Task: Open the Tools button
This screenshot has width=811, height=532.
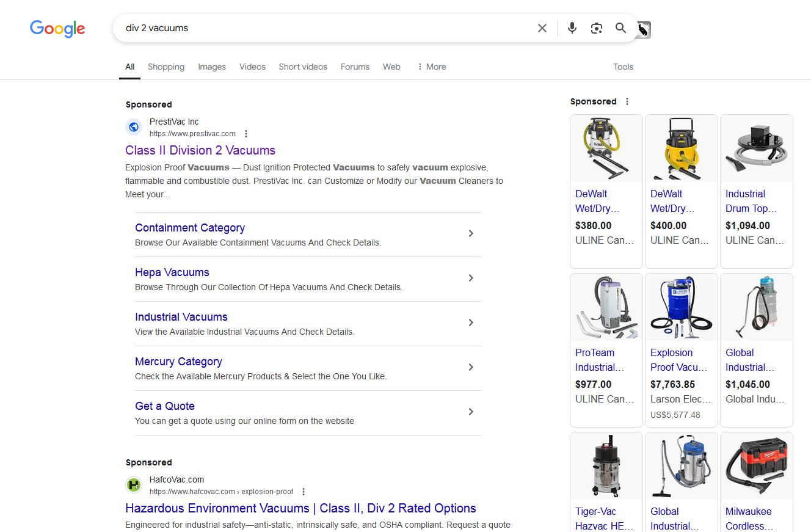Action: click(x=624, y=67)
